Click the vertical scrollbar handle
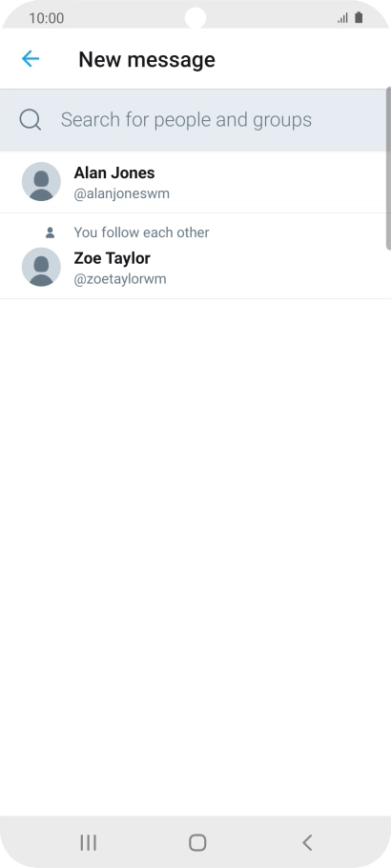 (388, 169)
